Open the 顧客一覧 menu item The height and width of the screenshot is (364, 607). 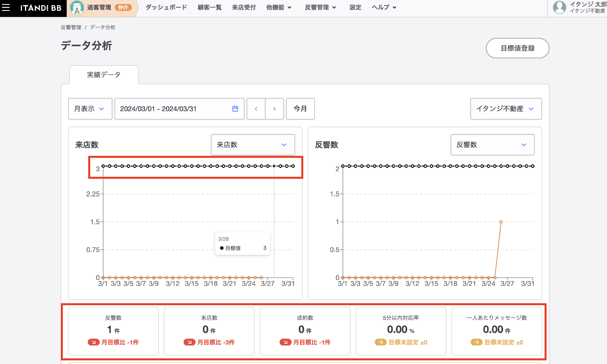[209, 7]
